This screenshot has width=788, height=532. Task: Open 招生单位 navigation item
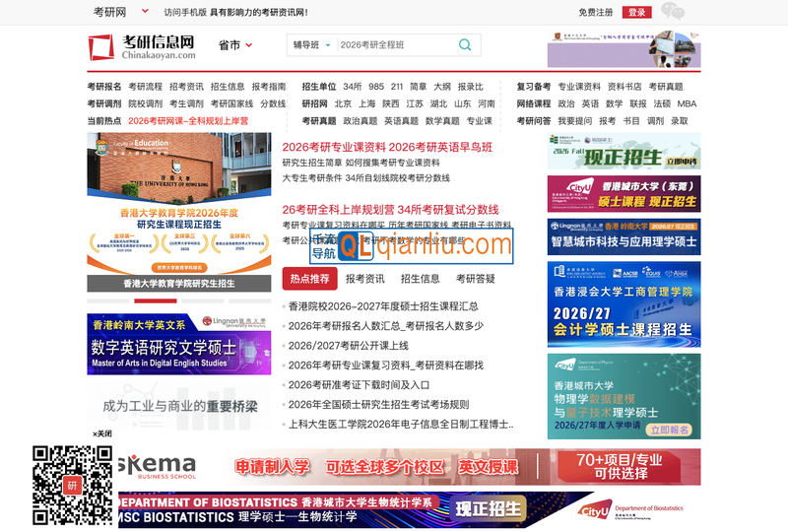tap(318, 87)
